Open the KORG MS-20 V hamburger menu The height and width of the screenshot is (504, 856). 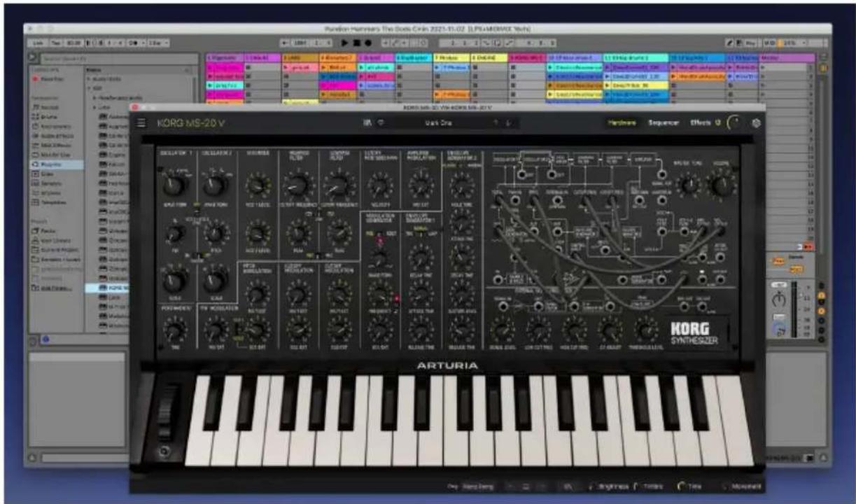coord(143,123)
